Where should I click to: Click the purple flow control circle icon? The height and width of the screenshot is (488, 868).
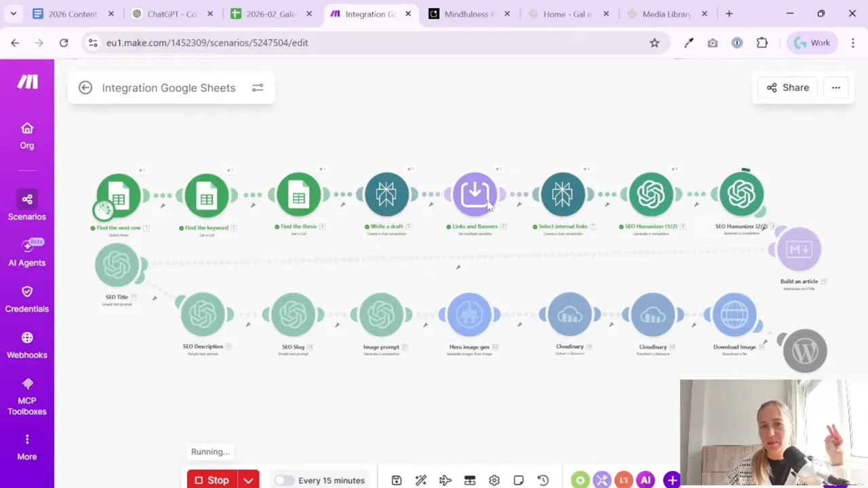[601, 480]
